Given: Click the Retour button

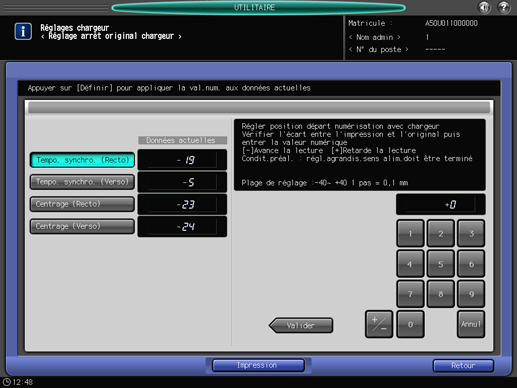Looking at the screenshot, I should tap(463, 366).
